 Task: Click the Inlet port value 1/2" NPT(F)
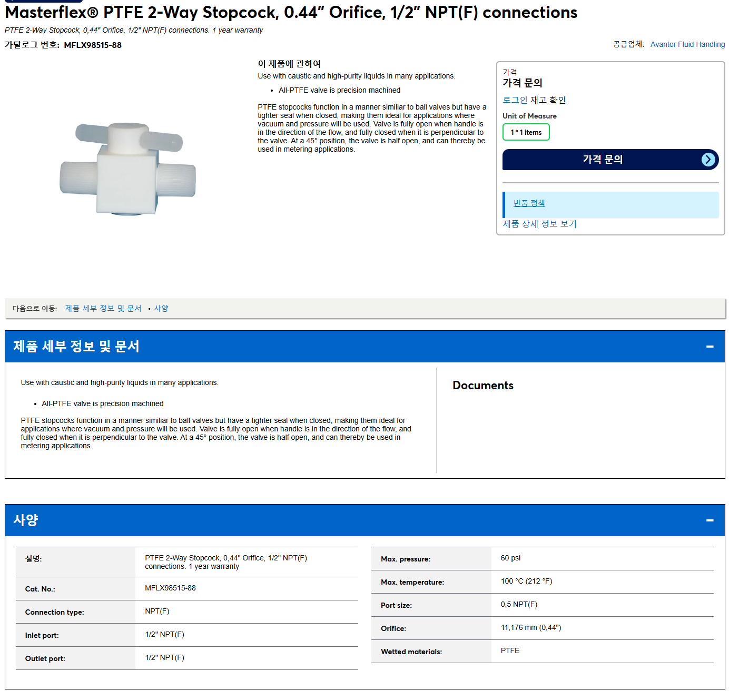click(164, 634)
